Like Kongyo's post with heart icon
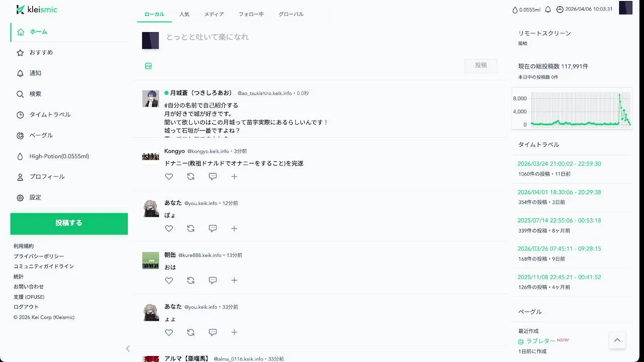Viewport: 644px width, 362px height. (169, 176)
